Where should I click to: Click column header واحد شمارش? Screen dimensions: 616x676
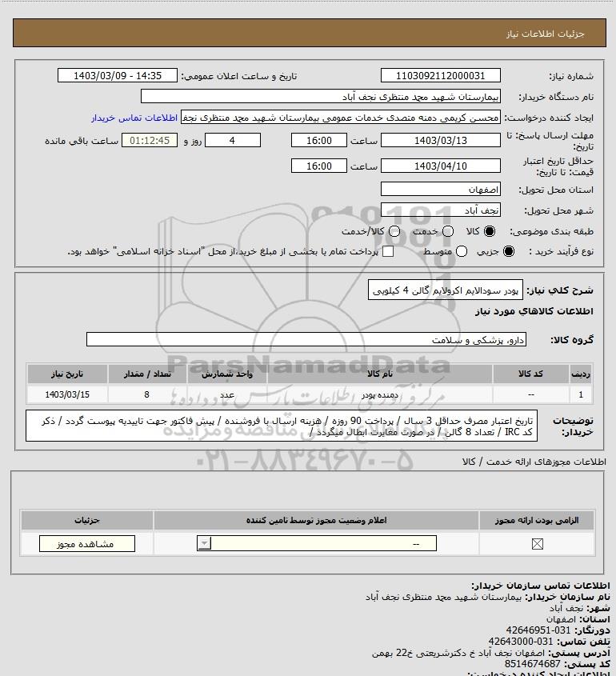tap(227, 374)
